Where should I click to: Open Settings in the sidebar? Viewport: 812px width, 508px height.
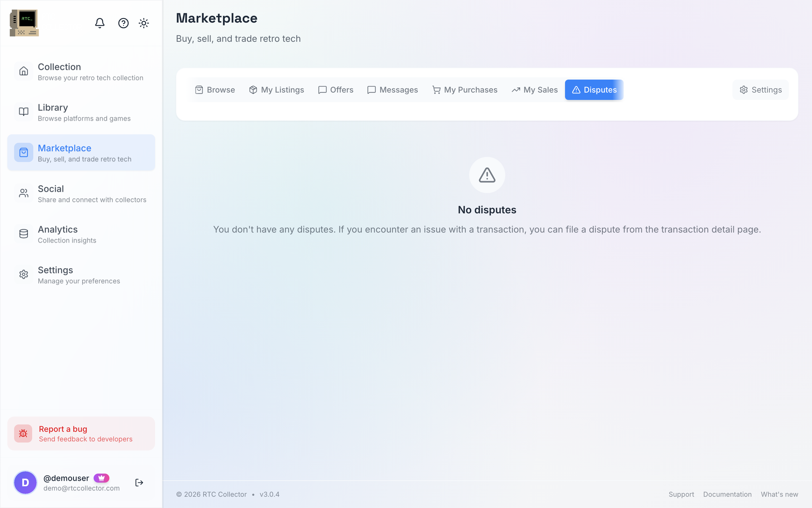click(x=81, y=275)
